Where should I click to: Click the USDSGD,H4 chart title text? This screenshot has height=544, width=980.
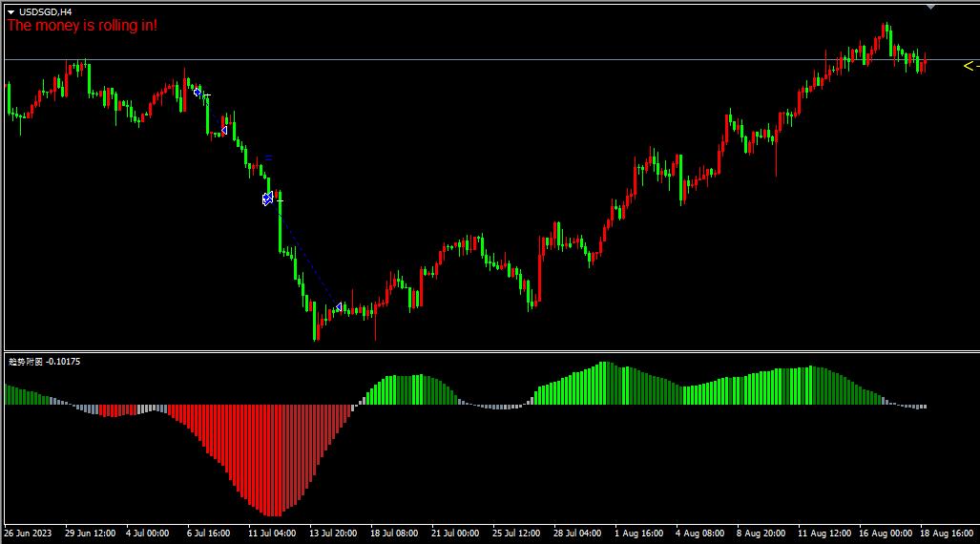45,11
